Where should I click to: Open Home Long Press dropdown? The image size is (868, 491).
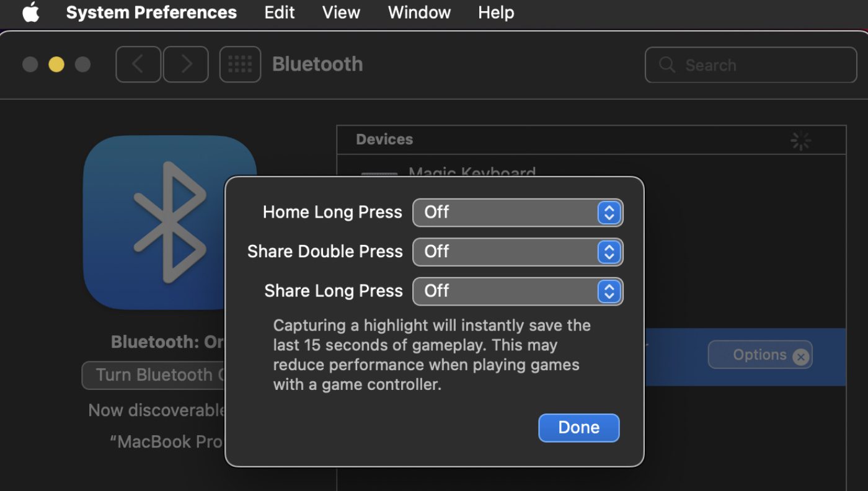tap(517, 213)
